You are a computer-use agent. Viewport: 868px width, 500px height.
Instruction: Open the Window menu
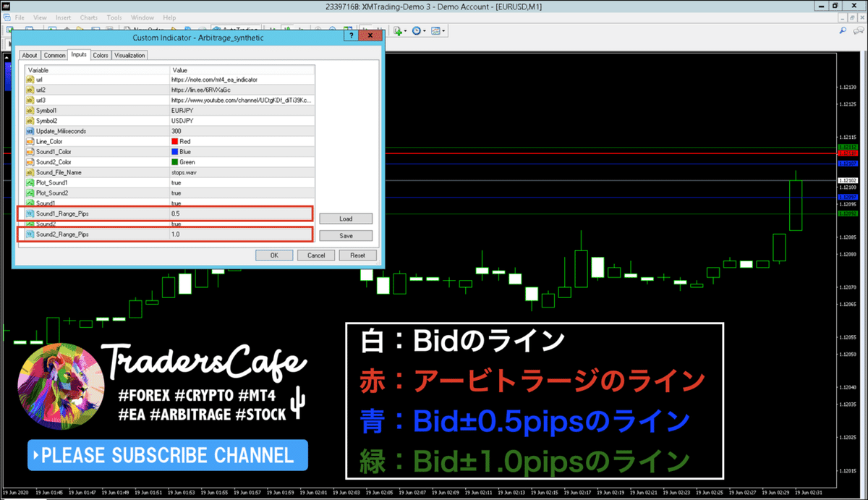tap(142, 17)
